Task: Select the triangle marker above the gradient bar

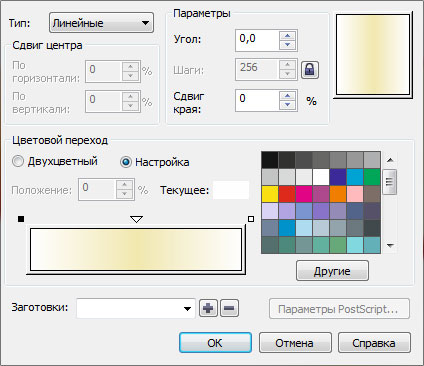Action: pos(137,219)
